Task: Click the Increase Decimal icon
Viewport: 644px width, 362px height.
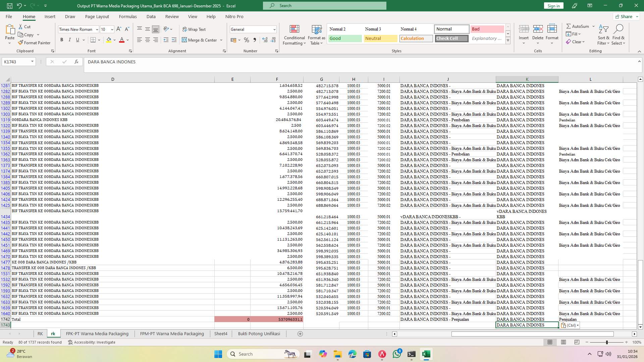Action: coord(265,40)
